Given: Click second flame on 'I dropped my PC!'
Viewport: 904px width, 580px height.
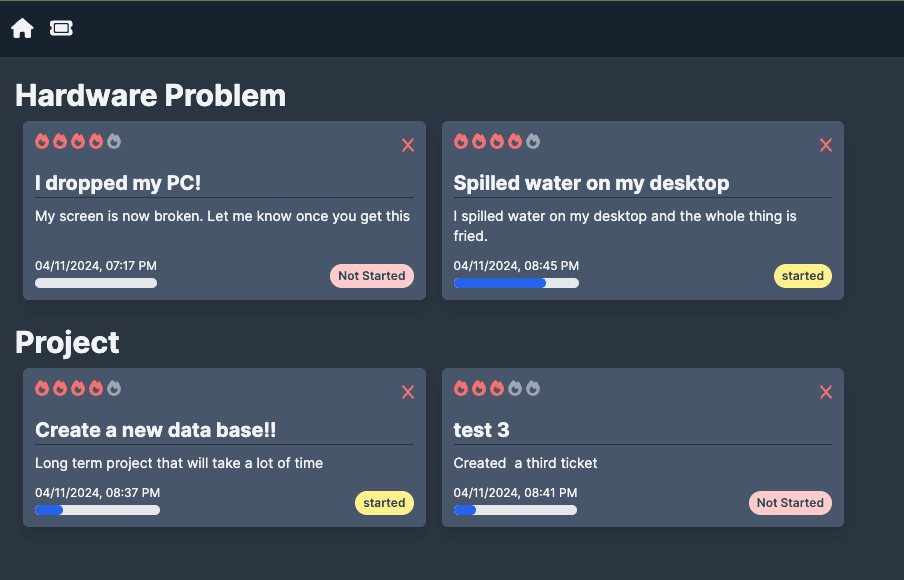Looking at the screenshot, I should click(x=60, y=141).
